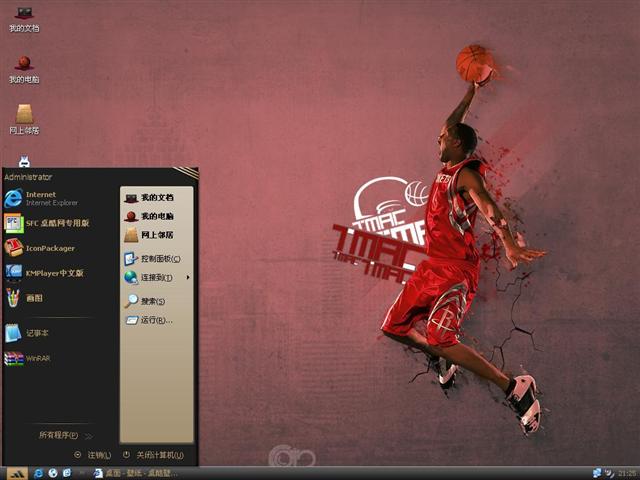The width and height of the screenshot is (640, 480).
Task: Click third quick launch icon beside the globe
Action: 67,473
